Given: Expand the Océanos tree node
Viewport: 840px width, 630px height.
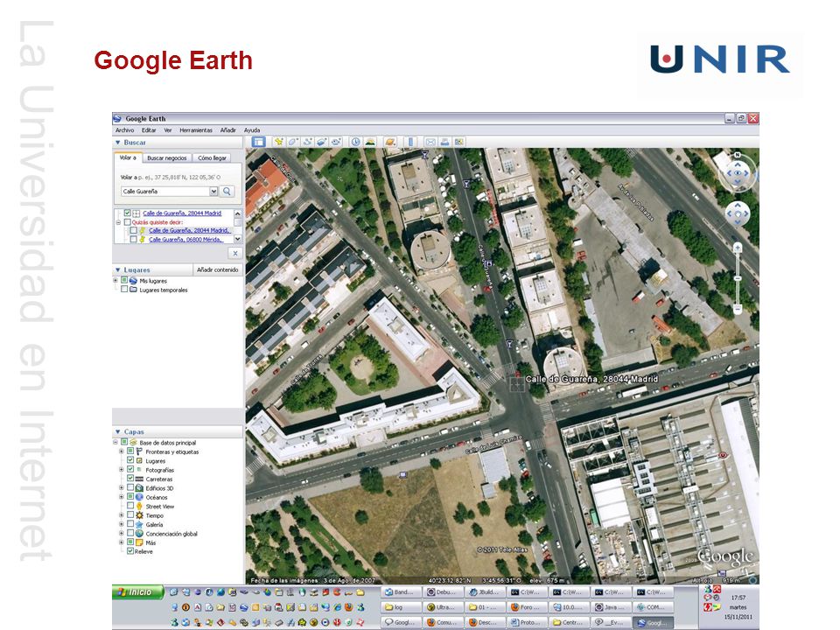Looking at the screenshot, I should pyautogui.click(x=122, y=497).
